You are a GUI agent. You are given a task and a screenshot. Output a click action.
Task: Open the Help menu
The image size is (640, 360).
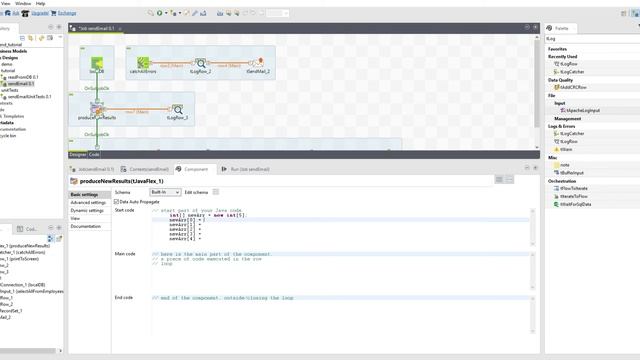(x=40, y=3)
